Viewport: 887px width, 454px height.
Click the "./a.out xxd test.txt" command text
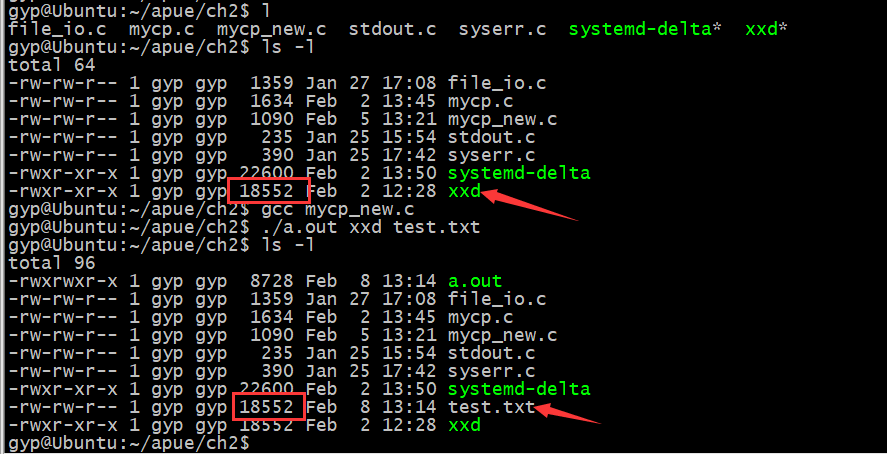371,228
